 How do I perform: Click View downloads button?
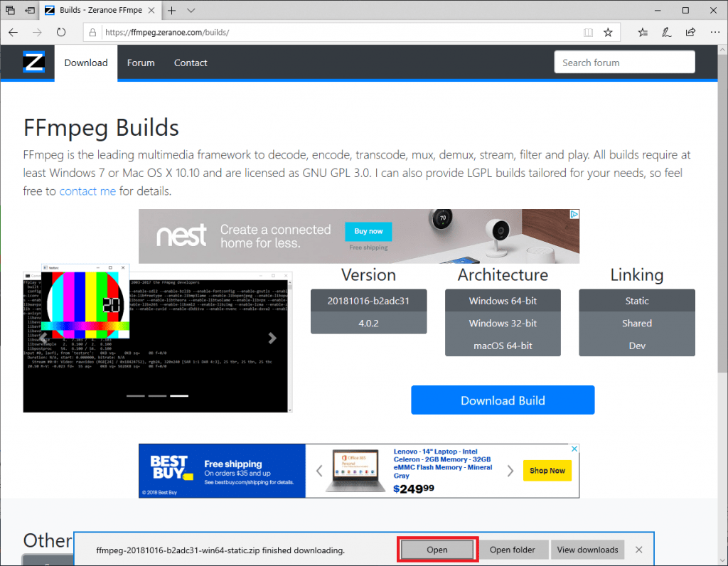587,550
